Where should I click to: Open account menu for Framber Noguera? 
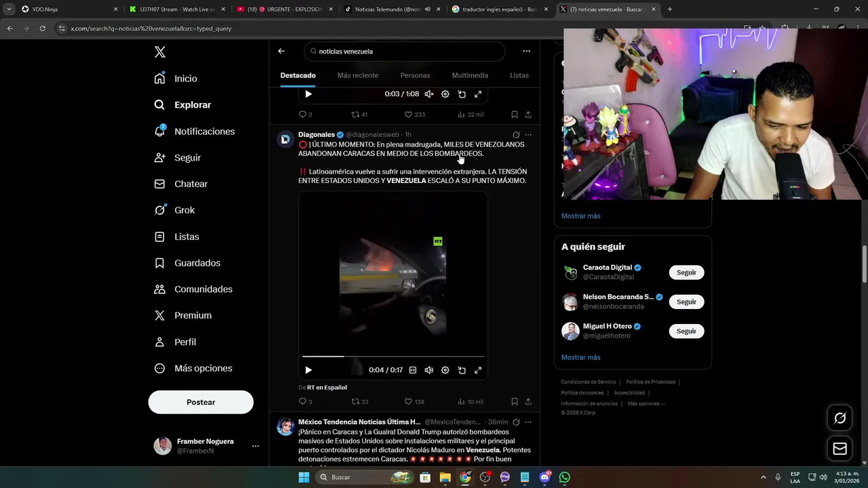[x=206, y=446]
